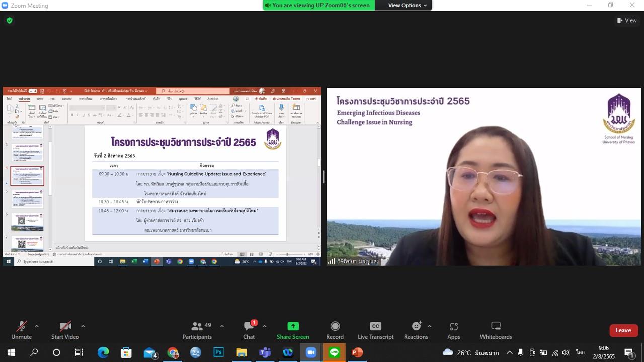The image size is (644, 362).
Task: Open the Chat panel
Action: (249, 330)
